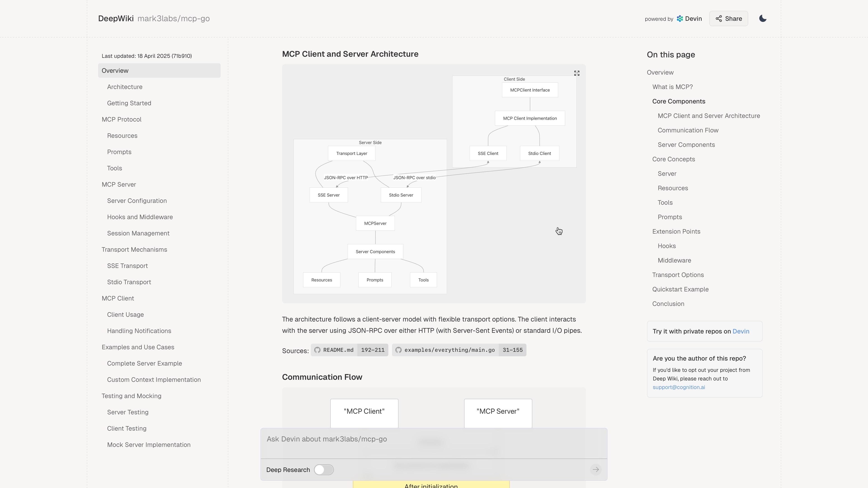This screenshot has height=488, width=868.
Task: Select Testing and Mocking in sidebar
Action: coord(131,396)
